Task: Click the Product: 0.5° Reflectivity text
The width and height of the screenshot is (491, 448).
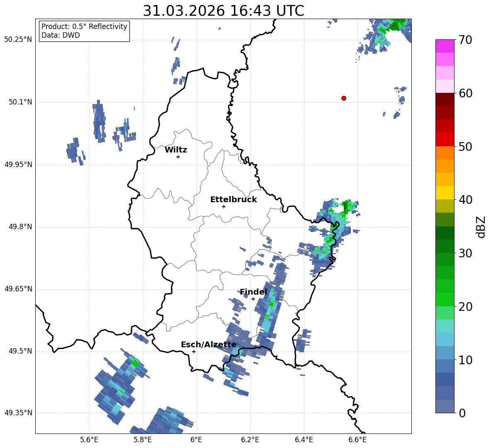Action: coord(84,26)
